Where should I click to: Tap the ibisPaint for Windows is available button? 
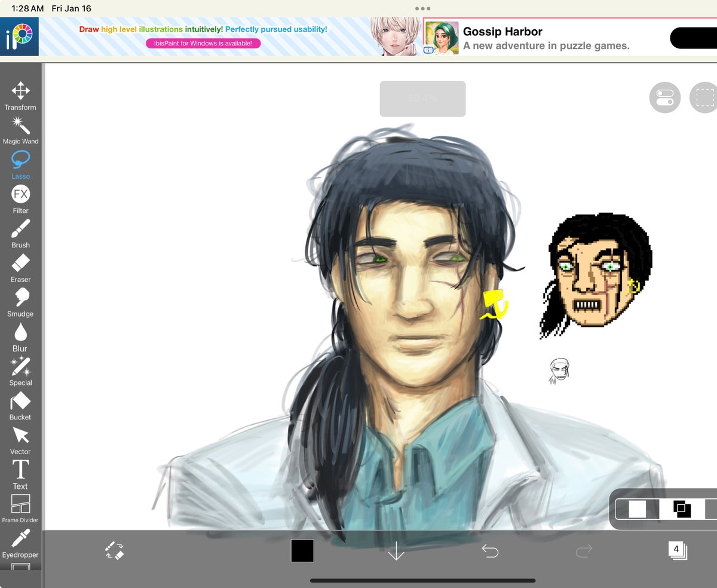pos(203,44)
